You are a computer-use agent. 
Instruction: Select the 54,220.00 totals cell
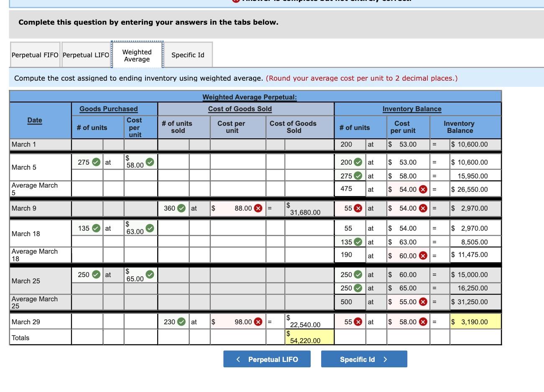point(309,337)
